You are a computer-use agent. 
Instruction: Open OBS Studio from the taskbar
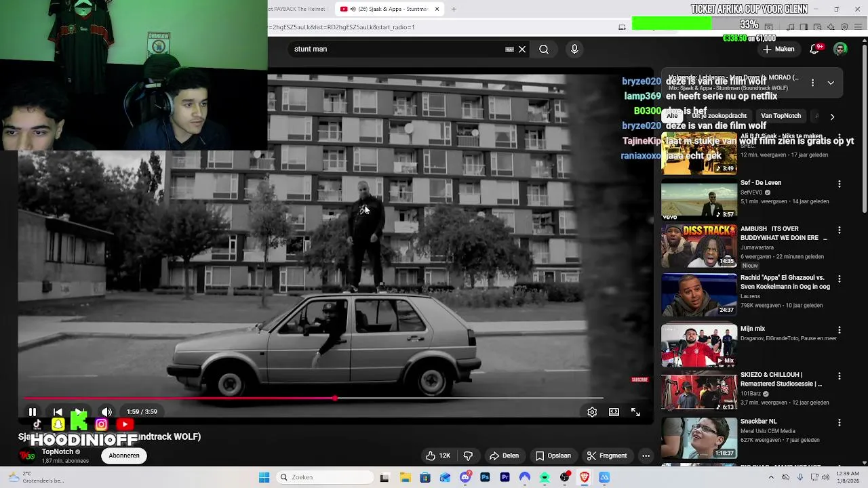pos(564,477)
